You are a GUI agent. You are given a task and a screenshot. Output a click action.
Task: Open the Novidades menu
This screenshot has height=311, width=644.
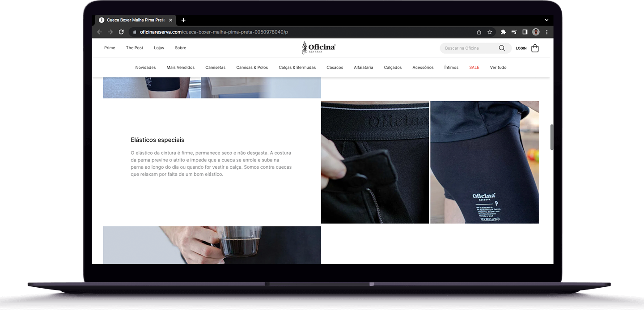[x=145, y=68]
